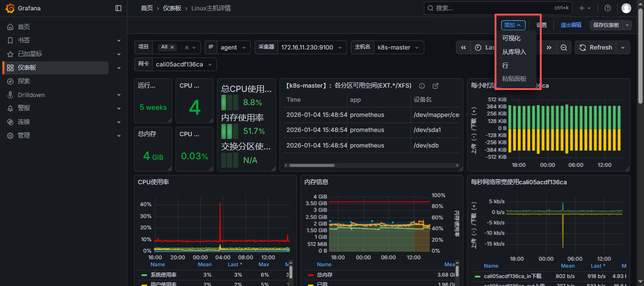
Task: Open the external link icon on 各分区可用空间 panel
Action: [x=436, y=86]
